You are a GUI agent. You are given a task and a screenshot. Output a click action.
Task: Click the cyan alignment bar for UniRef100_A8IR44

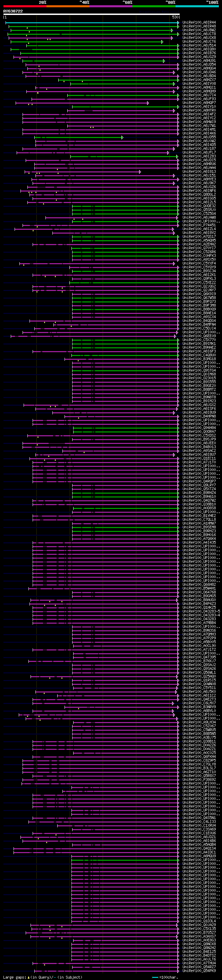pos(92,23)
